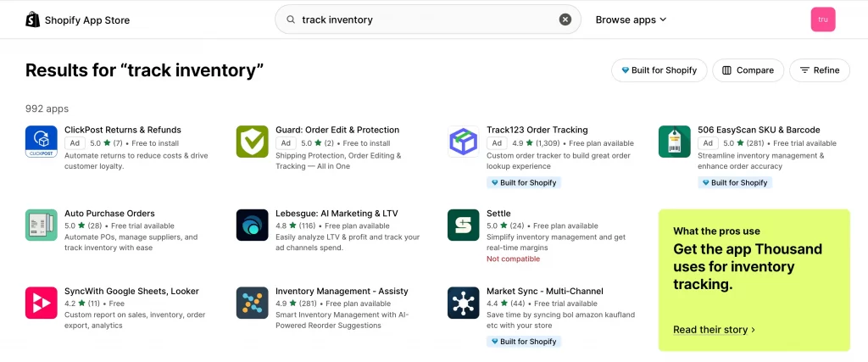Open the 506 EasyScan SKU & Barcode icon
The height and width of the screenshot is (362, 868).
coord(674,142)
